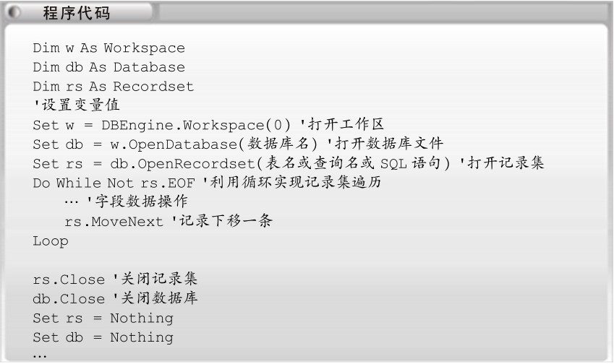
Task: Click the rs.MoveNext statement
Action: (114, 222)
